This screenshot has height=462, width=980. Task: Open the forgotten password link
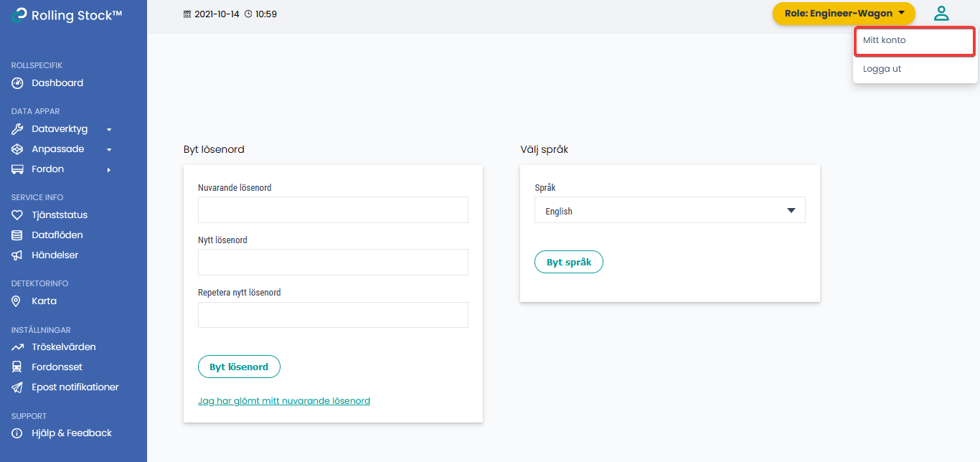[283, 400]
